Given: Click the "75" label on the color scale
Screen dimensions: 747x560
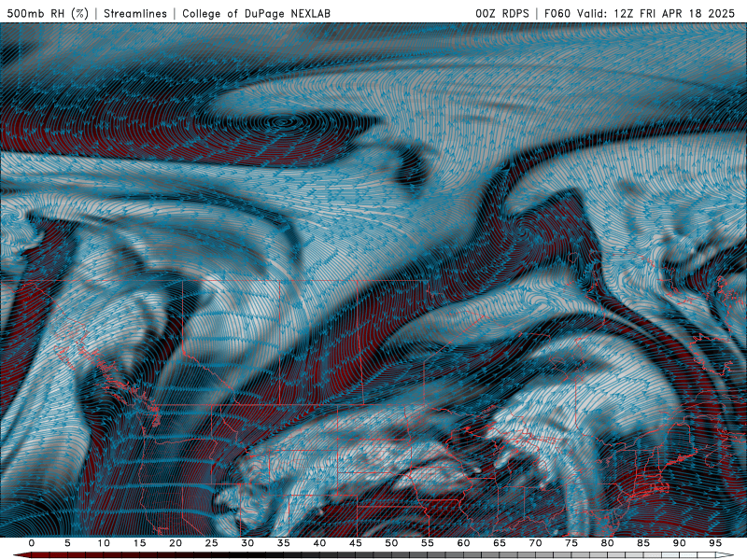Looking at the screenshot, I should (x=571, y=543).
